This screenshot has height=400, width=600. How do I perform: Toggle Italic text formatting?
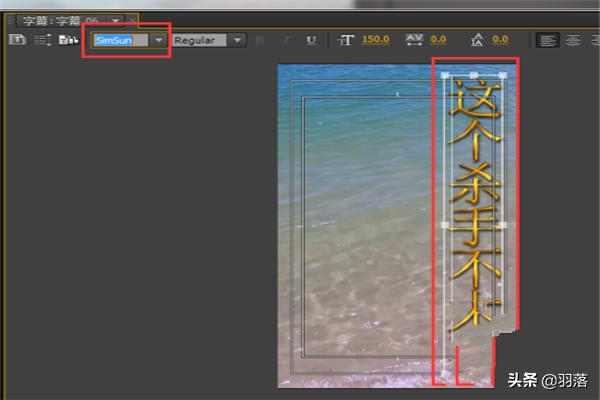click(x=287, y=40)
